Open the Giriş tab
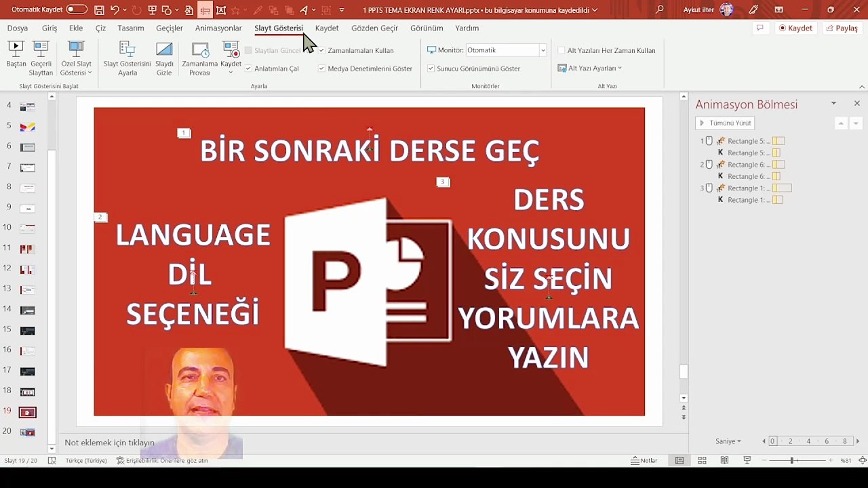 [50, 28]
